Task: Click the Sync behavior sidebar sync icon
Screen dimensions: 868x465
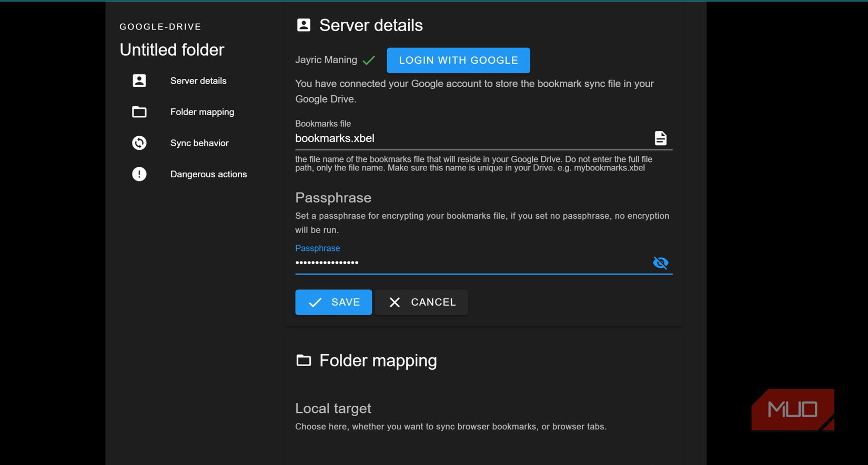Action: tap(139, 143)
